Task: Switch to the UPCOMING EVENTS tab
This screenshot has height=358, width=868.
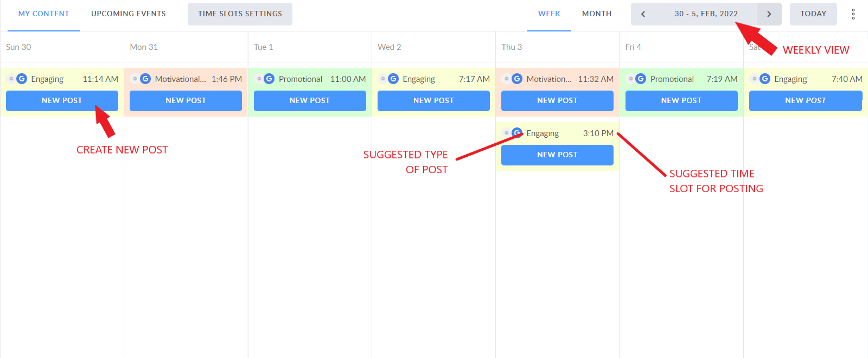Action: (128, 14)
